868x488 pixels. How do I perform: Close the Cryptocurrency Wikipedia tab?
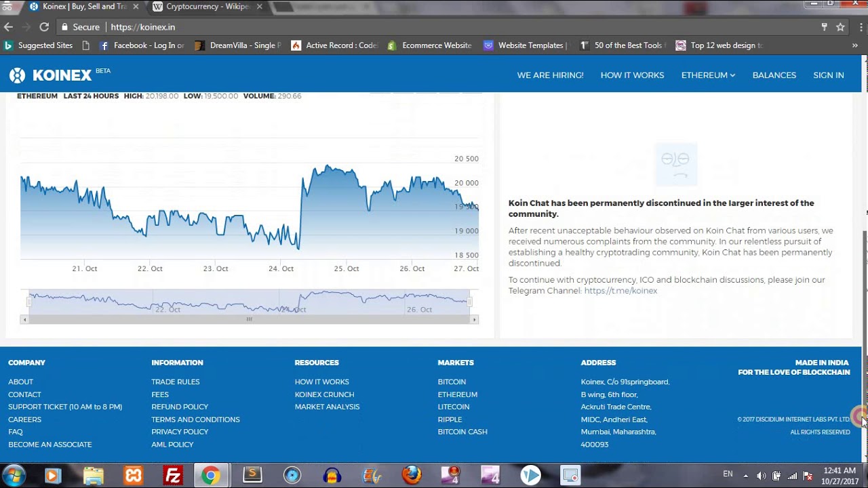coord(259,7)
